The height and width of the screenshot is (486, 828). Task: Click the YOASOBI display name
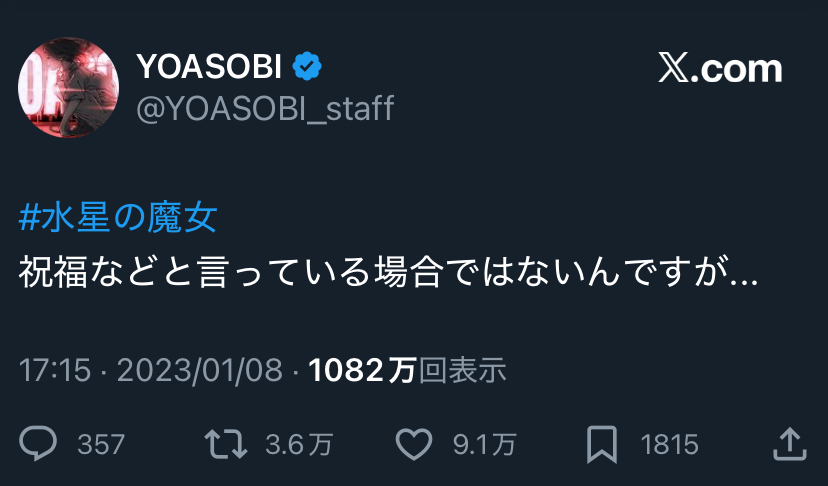[209, 67]
